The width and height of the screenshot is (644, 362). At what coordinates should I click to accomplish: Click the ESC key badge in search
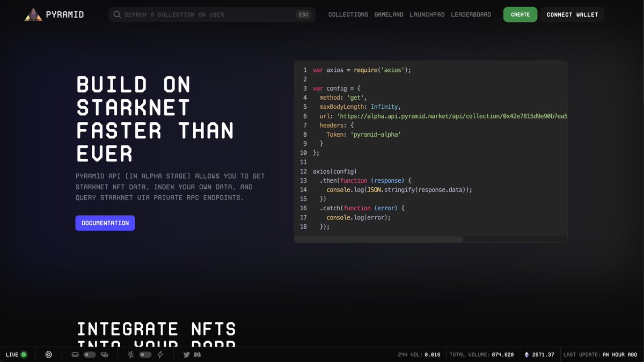click(x=304, y=14)
